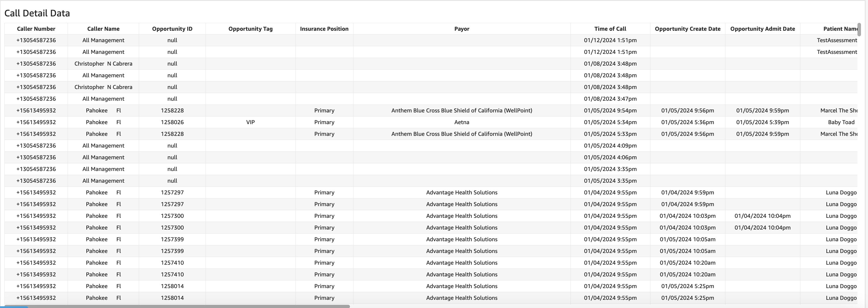
Task: Select the Opportunity ID column header
Action: pos(172,29)
